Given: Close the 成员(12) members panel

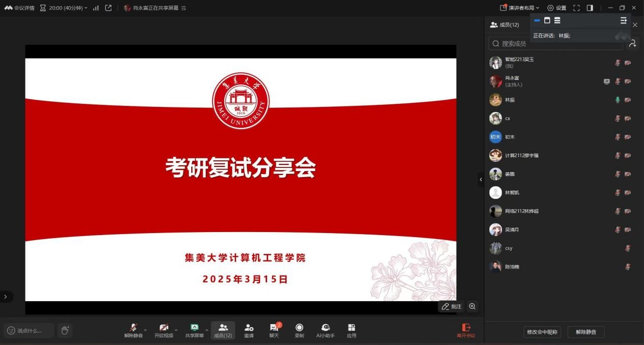Looking at the screenshot, I should (x=635, y=24).
